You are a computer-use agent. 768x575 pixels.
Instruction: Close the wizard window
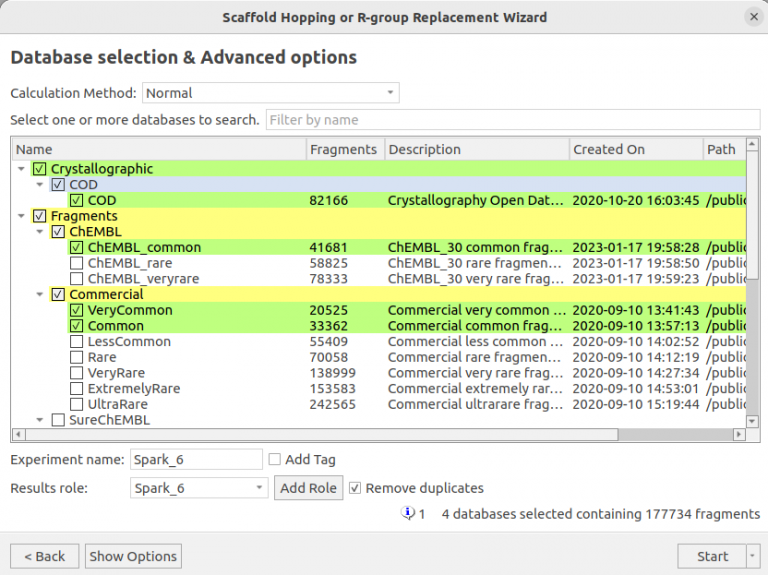752,17
